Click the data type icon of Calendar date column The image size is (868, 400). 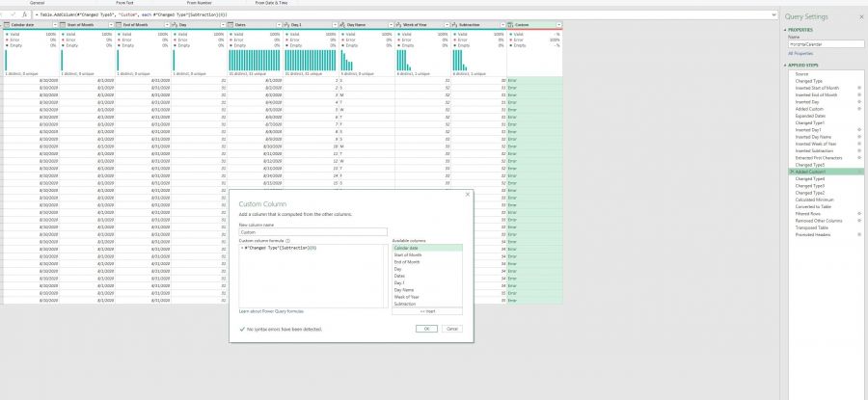(x=7, y=25)
